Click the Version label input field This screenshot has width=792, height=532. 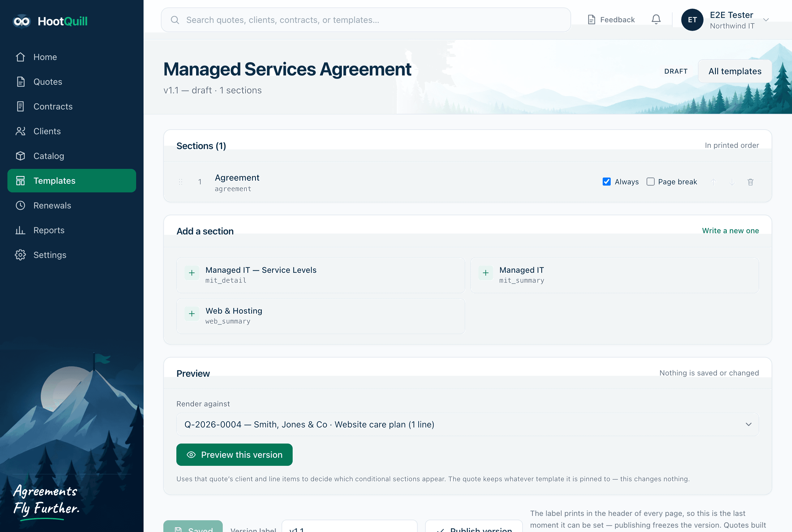tap(349, 526)
